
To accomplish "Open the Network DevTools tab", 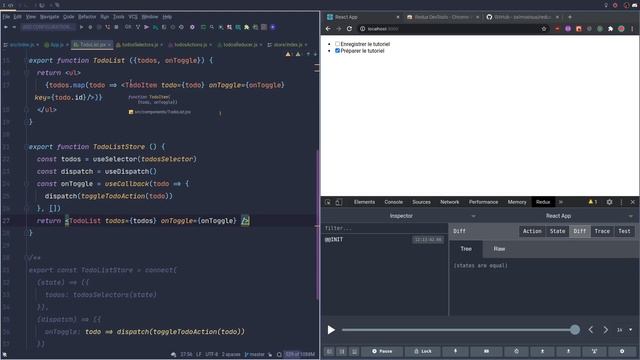I will click(x=449, y=202).
